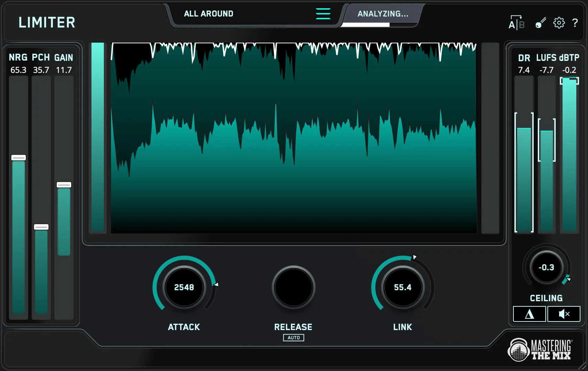Click the CEILING knob showing -0.3
Image resolution: width=588 pixels, height=371 pixels.
tap(547, 268)
